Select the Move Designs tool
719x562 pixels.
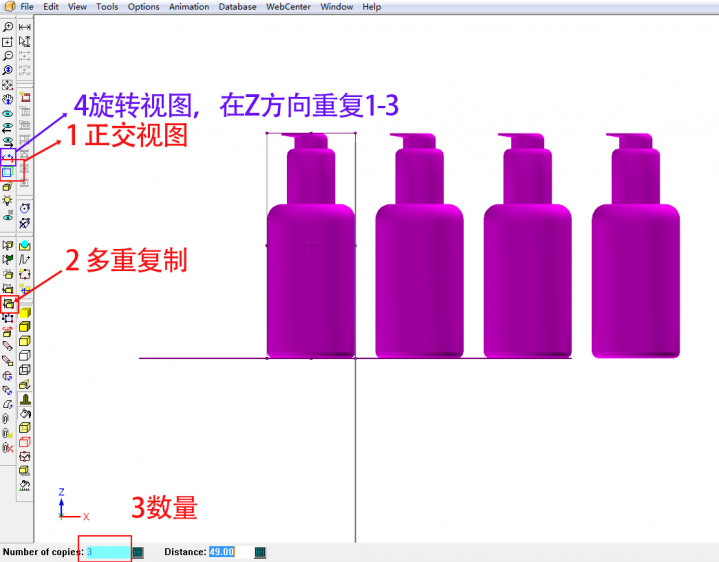(8, 274)
